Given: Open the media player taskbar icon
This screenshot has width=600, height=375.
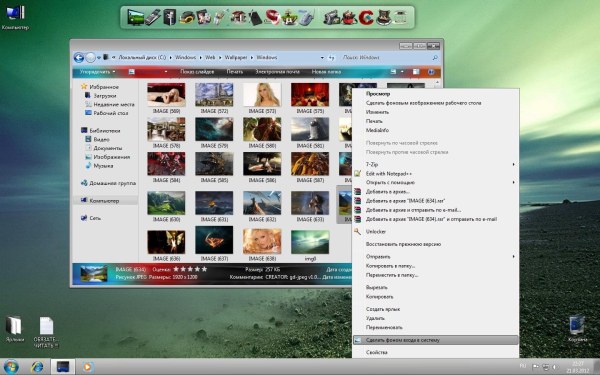Looking at the screenshot, I should (x=87, y=367).
